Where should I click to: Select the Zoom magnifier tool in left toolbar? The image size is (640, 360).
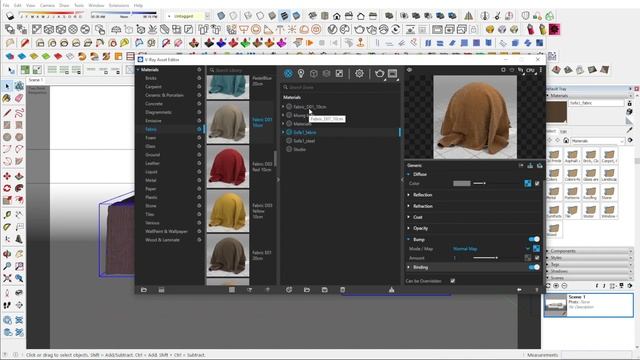coord(7,266)
